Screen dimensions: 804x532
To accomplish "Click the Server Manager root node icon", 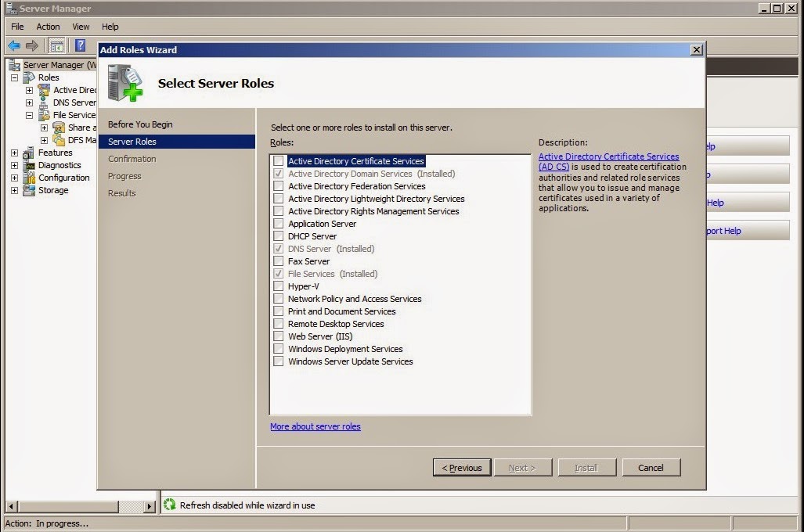I will coord(16,65).
